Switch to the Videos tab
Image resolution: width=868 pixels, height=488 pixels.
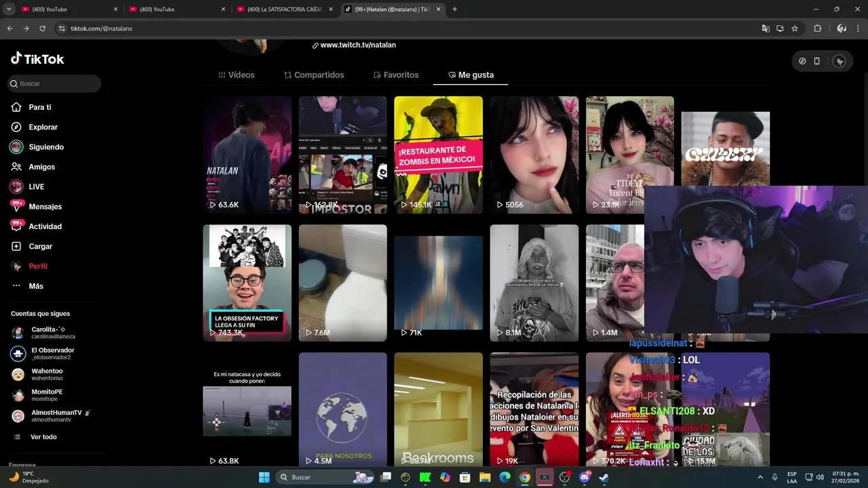tap(237, 75)
